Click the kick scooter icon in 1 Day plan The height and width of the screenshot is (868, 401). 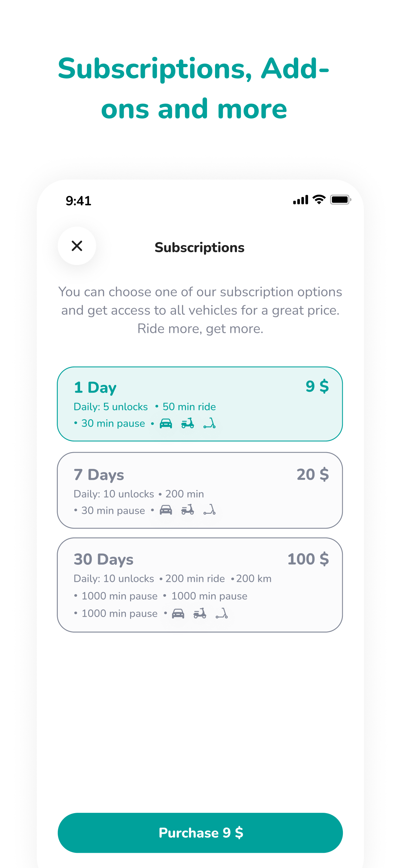[209, 423]
